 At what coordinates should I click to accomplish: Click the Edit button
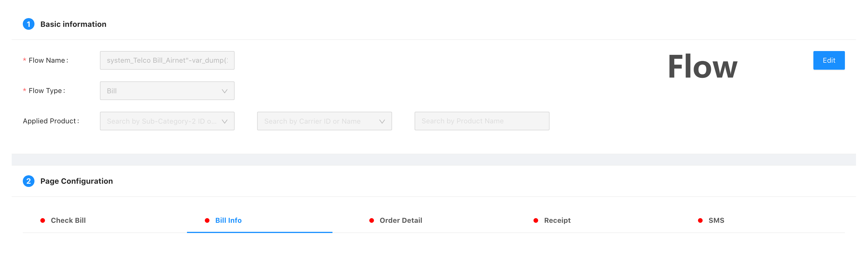click(x=829, y=61)
